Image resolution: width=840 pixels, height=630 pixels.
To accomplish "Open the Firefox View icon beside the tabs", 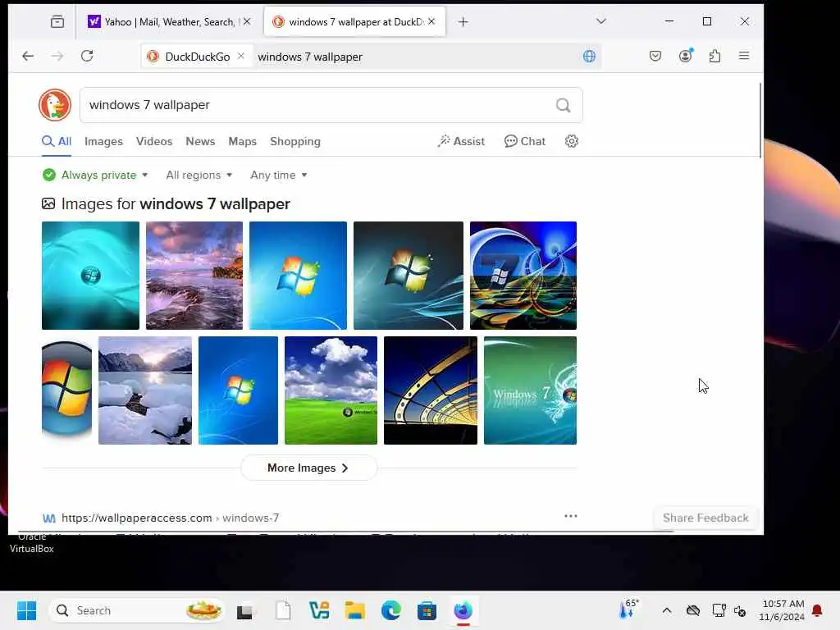I will [57, 21].
